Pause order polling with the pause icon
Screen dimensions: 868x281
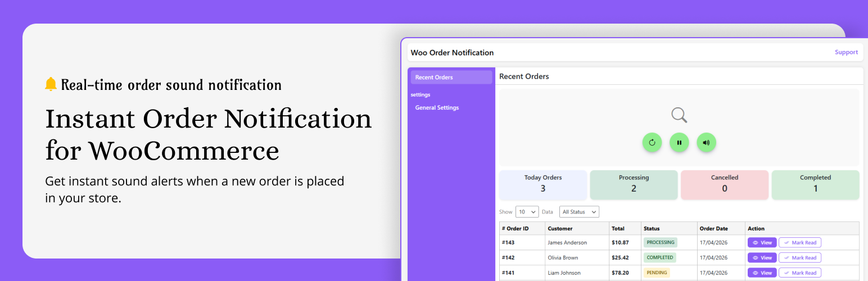click(679, 143)
